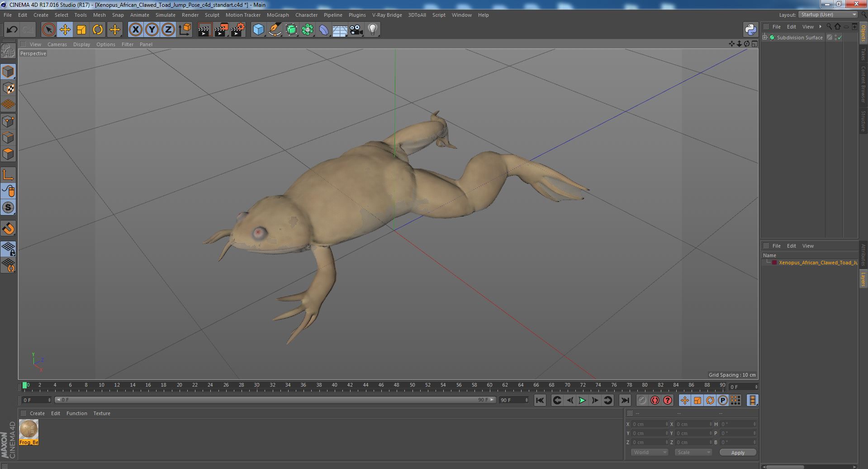
Task: Activate the Scale tool
Action: tap(81, 30)
